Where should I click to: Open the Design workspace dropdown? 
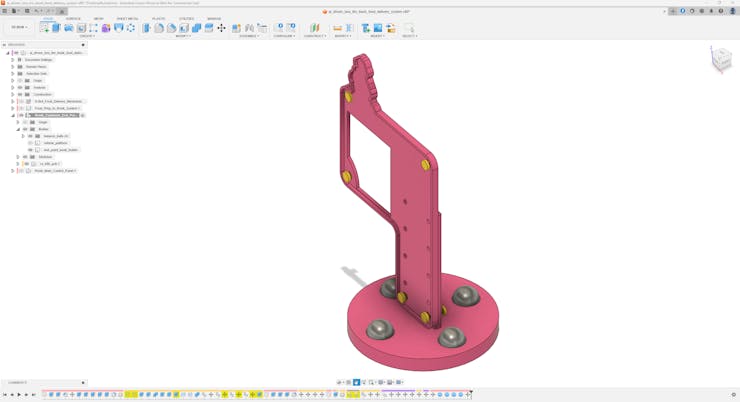point(19,27)
